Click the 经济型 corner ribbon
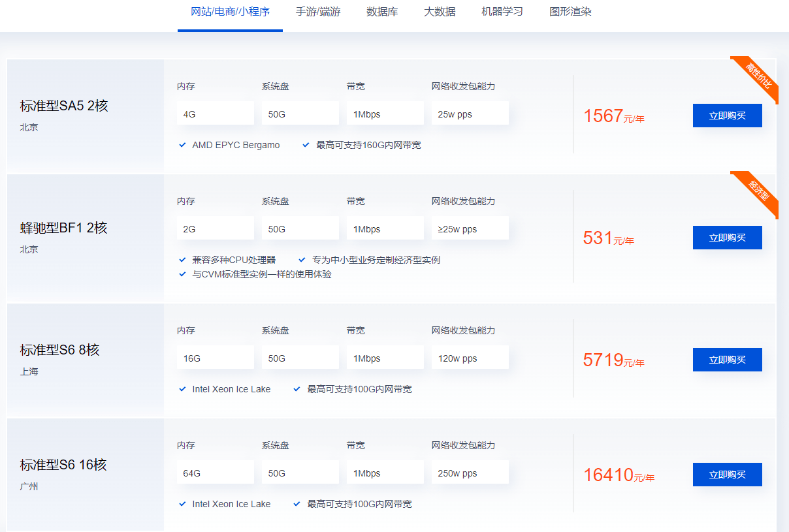 [x=758, y=191]
